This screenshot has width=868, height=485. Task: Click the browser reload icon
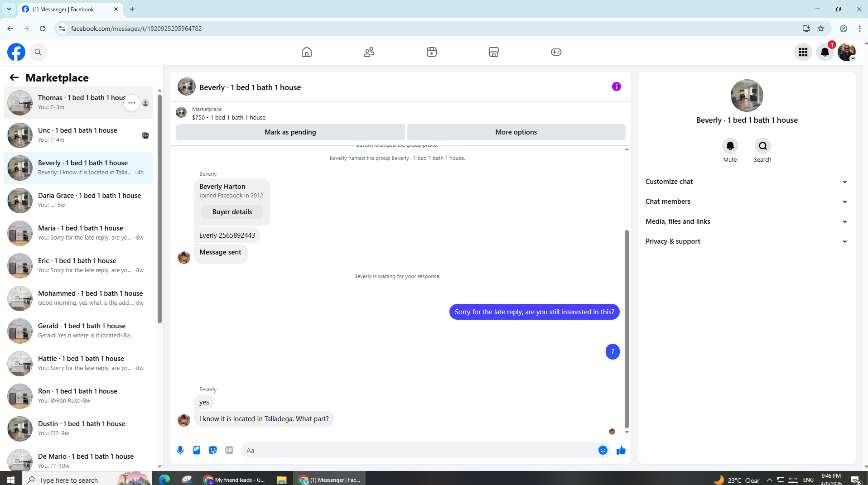[x=43, y=29]
